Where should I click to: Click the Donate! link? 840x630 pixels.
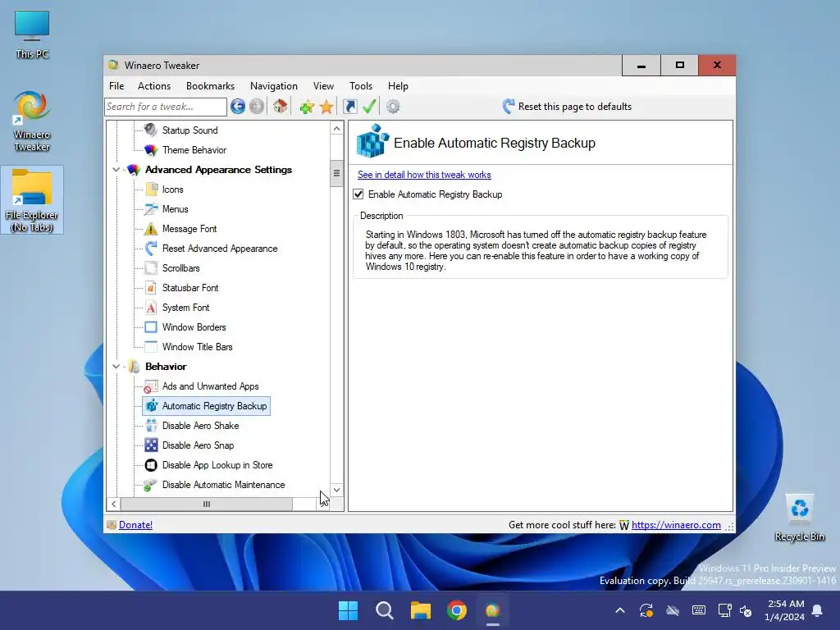[x=135, y=525]
